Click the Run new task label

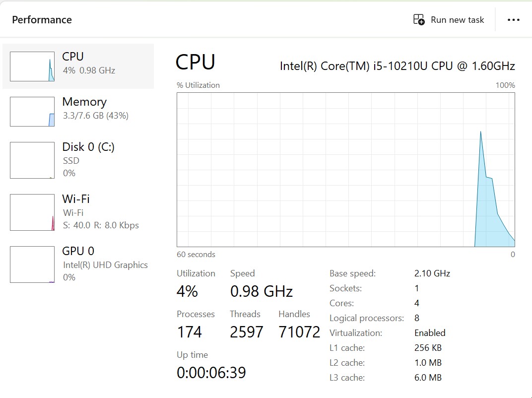[457, 20]
